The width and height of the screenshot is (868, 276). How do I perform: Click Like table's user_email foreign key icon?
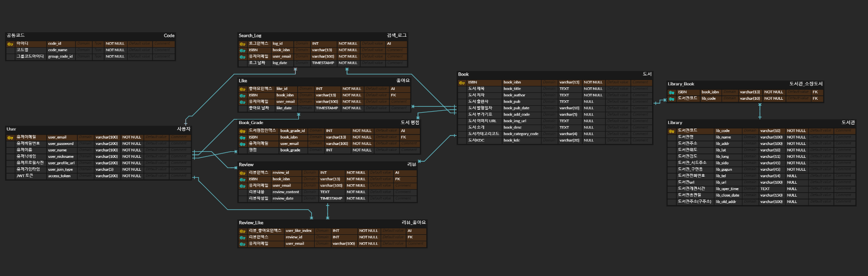tap(243, 102)
